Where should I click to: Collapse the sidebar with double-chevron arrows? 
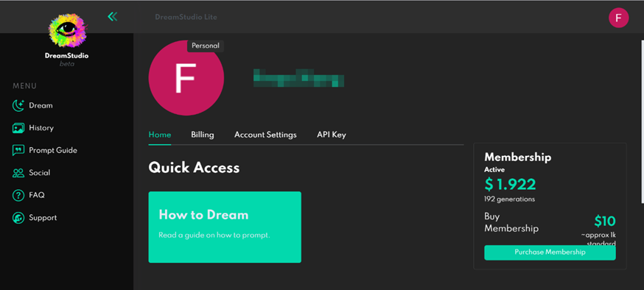pyautogui.click(x=113, y=16)
